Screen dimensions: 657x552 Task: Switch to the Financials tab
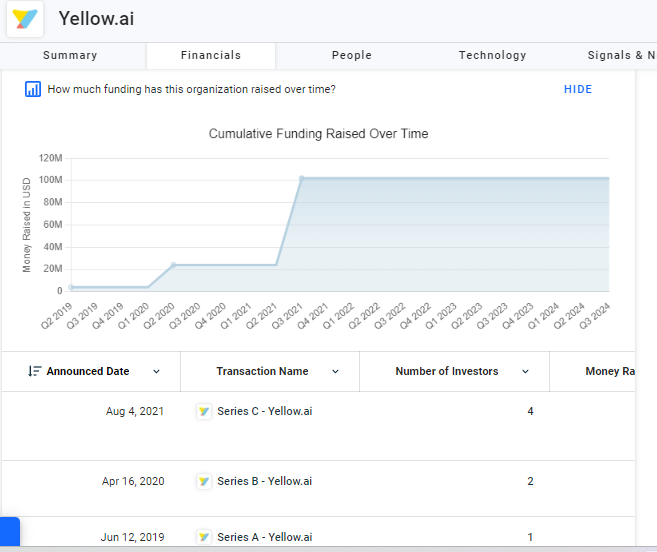coord(211,55)
